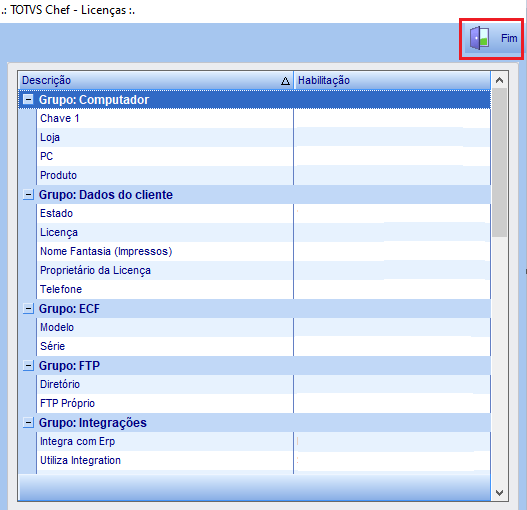Viewport: 527px width, 510px height.
Task: Select the Modelo row
Action: (264, 327)
